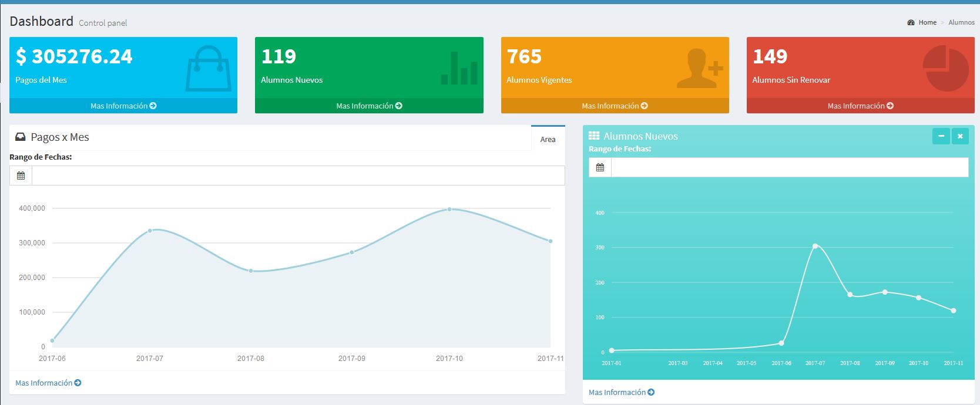Image resolution: width=980 pixels, height=405 pixels.
Task: Open Mas Información on Pagos del Mes card
Action: click(123, 106)
